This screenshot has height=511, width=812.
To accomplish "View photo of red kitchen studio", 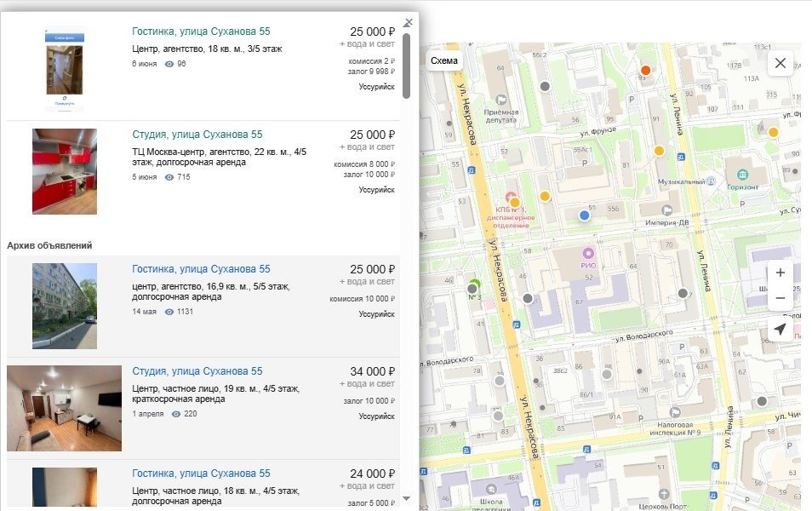I will tap(65, 171).
